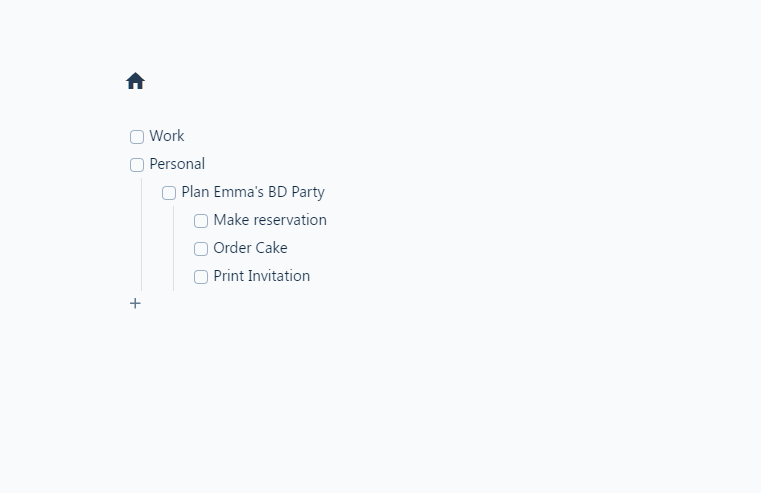
Task: Click the word "Cake" in the list
Action: pos(272,248)
